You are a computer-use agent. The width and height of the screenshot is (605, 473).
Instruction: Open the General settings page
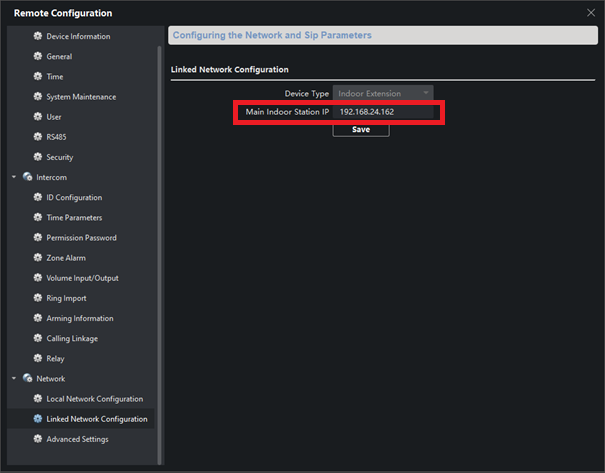(x=59, y=57)
